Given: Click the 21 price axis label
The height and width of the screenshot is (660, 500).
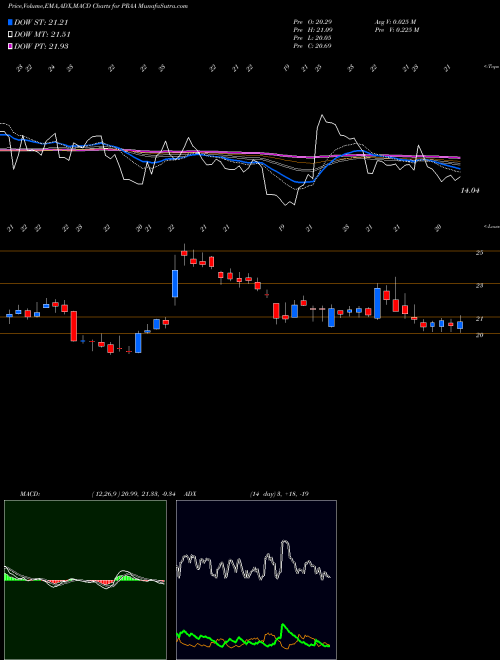Looking at the screenshot, I should point(479,319).
